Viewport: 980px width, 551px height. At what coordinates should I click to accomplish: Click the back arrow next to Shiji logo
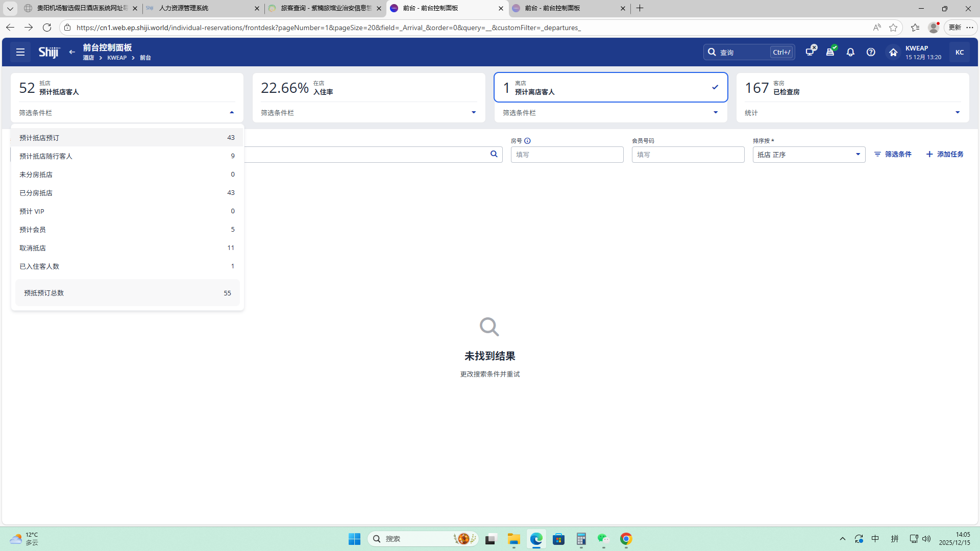pos(72,52)
